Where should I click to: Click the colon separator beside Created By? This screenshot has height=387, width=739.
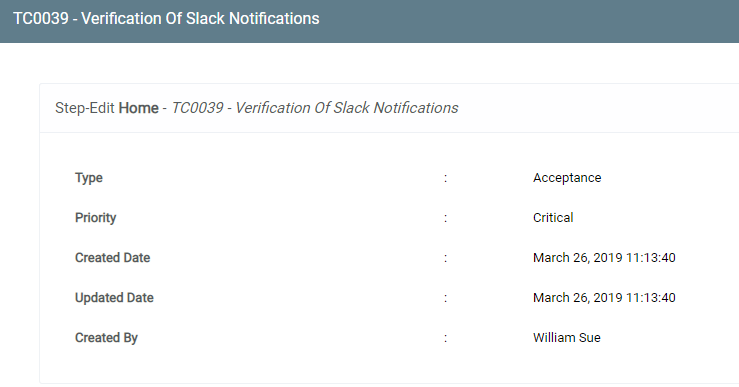pyautogui.click(x=445, y=338)
